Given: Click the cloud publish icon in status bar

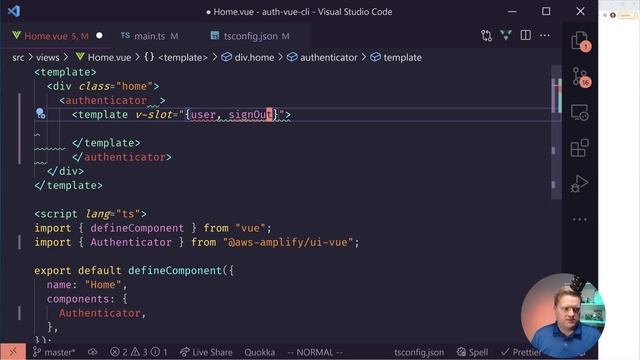Looking at the screenshot, I should click(x=93, y=352).
